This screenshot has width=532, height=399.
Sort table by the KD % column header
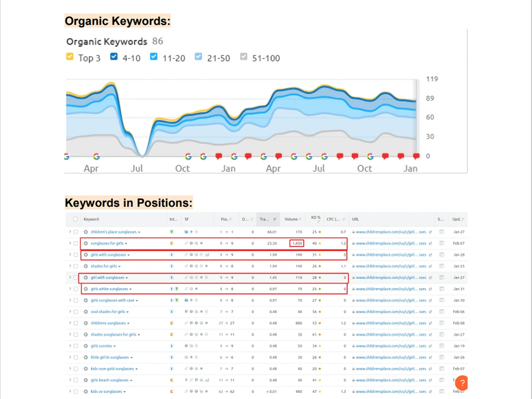(316, 219)
